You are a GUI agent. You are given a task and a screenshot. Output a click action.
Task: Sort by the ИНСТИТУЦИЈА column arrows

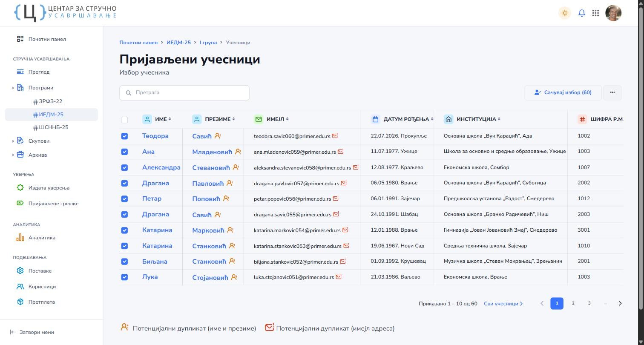click(499, 119)
